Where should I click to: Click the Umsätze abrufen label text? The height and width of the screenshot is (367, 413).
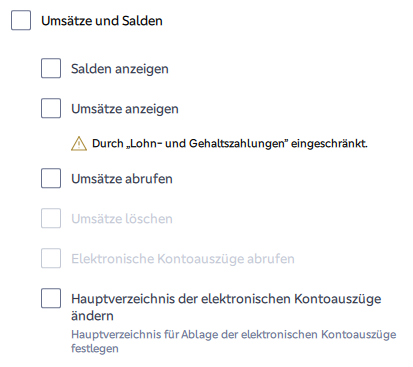point(122,179)
